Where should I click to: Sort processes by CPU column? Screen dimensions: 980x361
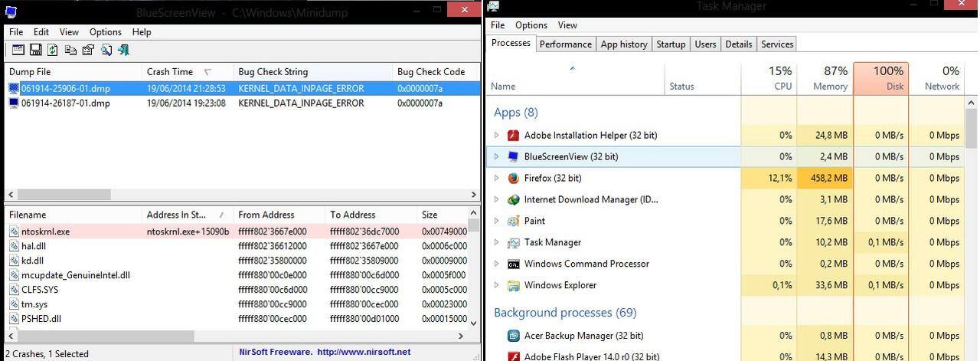point(769,79)
